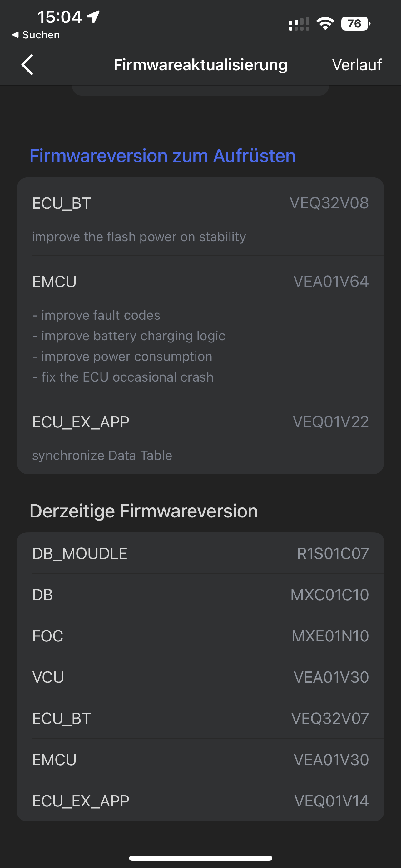
Task: Tap the FOC MXE01N10 row
Action: 200,636
